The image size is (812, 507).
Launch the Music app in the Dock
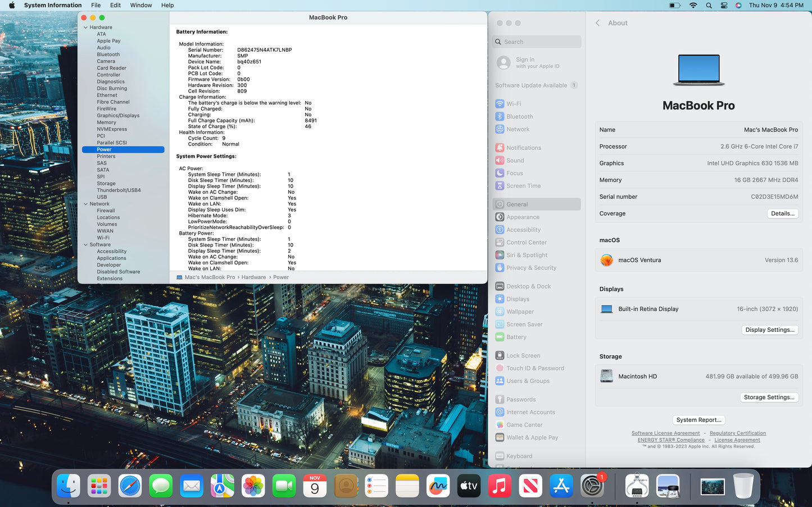point(500,486)
